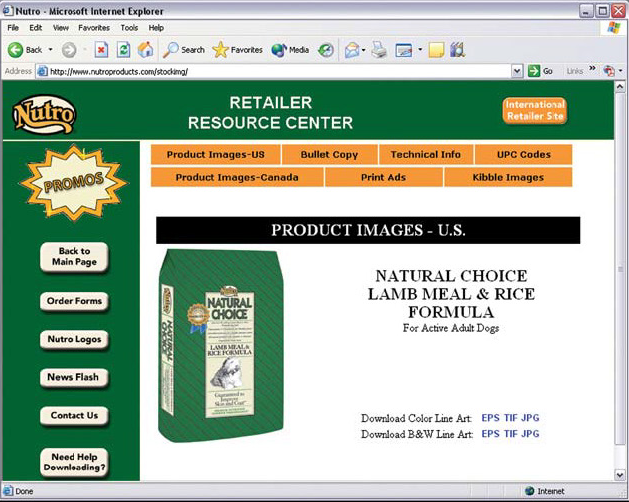This screenshot has height=502, width=629.
Task: Click the page icon in address bar
Action: pyautogui.click(x=42, y=72)
